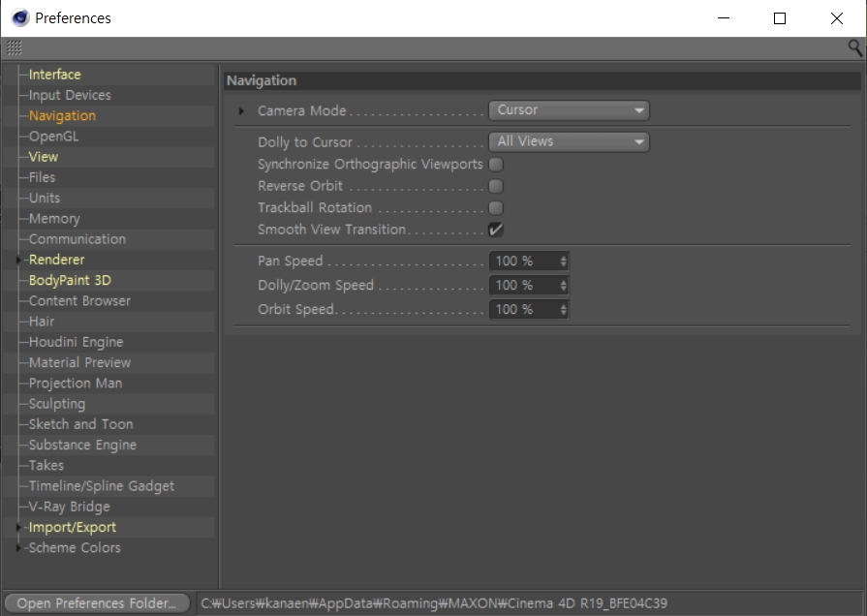
Task: Open Communication preferences
Action: click(77, 239)
